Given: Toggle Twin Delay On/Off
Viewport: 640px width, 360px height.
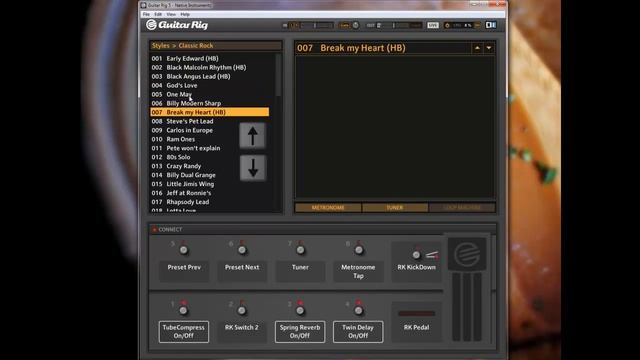Looking at the screenshot, I should (x=358, y=331).
